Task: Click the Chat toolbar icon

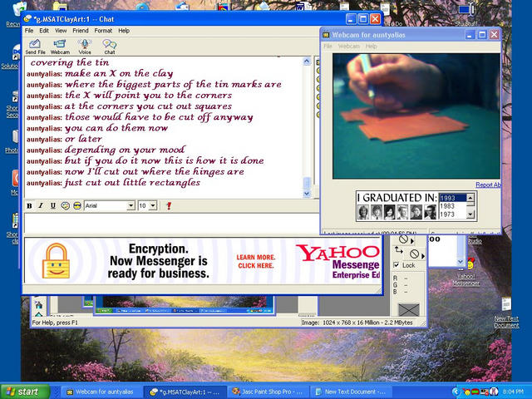Action: (109, 47)
